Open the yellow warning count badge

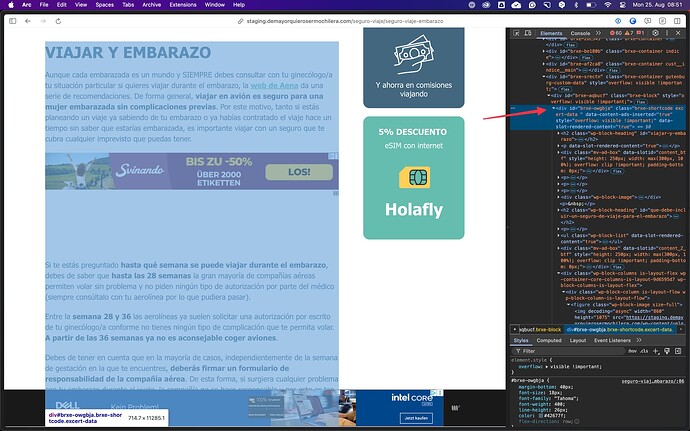(x=629, y=33)
